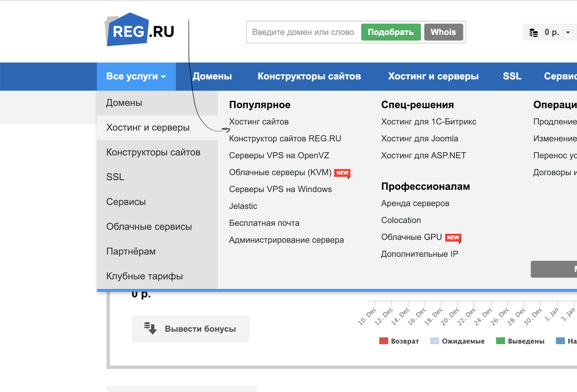Open the Облачные GPU link

[x=412, y=237]
